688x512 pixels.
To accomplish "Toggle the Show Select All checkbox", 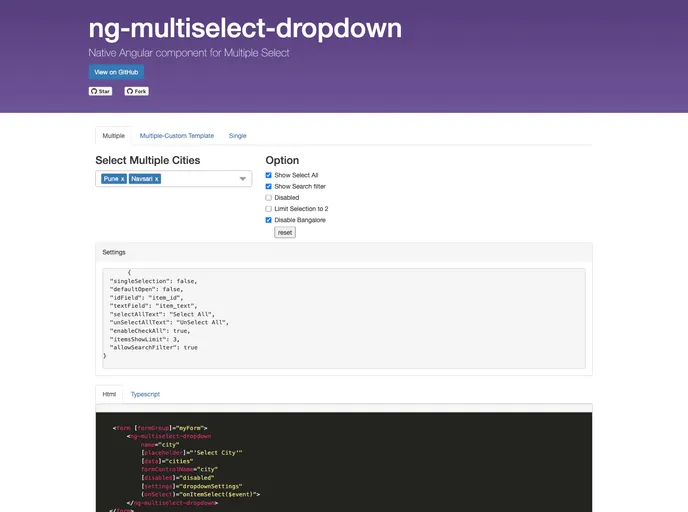I will click(x=269, y=175).
